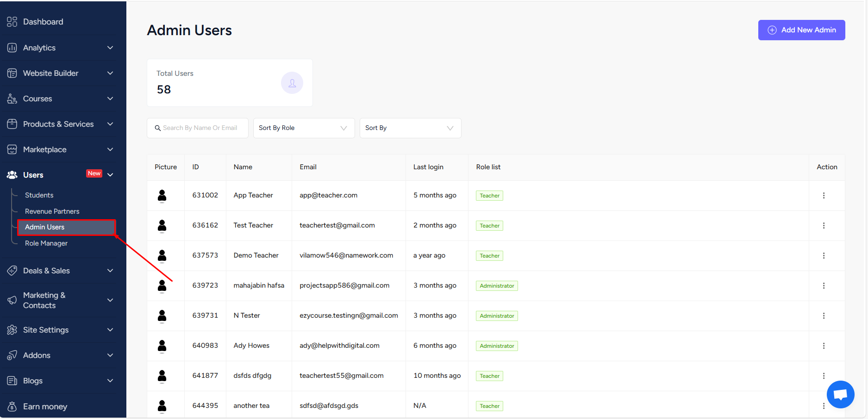Click the New badge beside Users

94,173
